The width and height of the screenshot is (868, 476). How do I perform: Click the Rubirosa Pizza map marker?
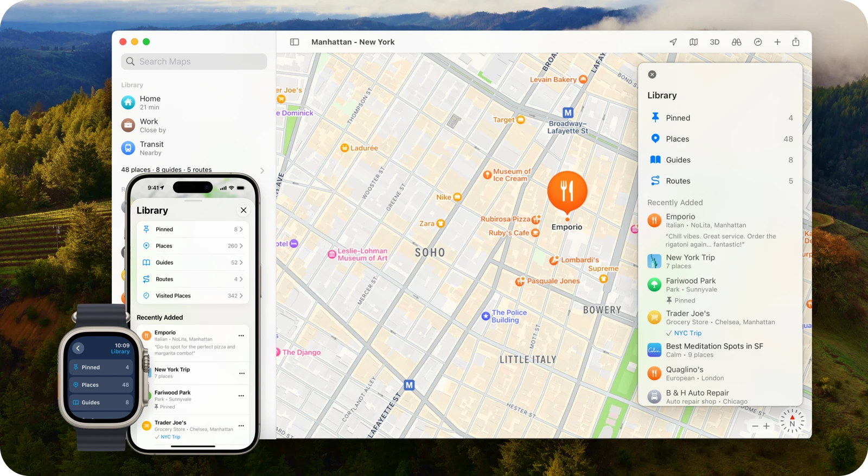point(536,219)
